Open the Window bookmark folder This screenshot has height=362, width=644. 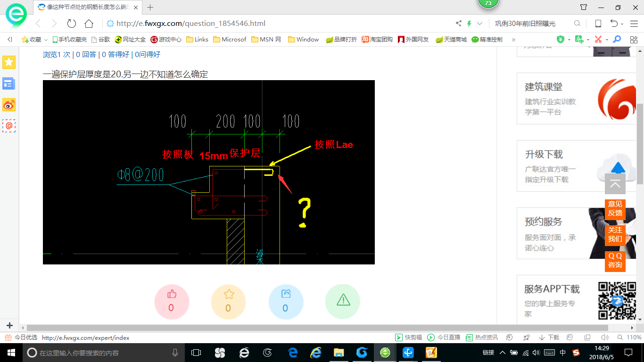(303, 40)
